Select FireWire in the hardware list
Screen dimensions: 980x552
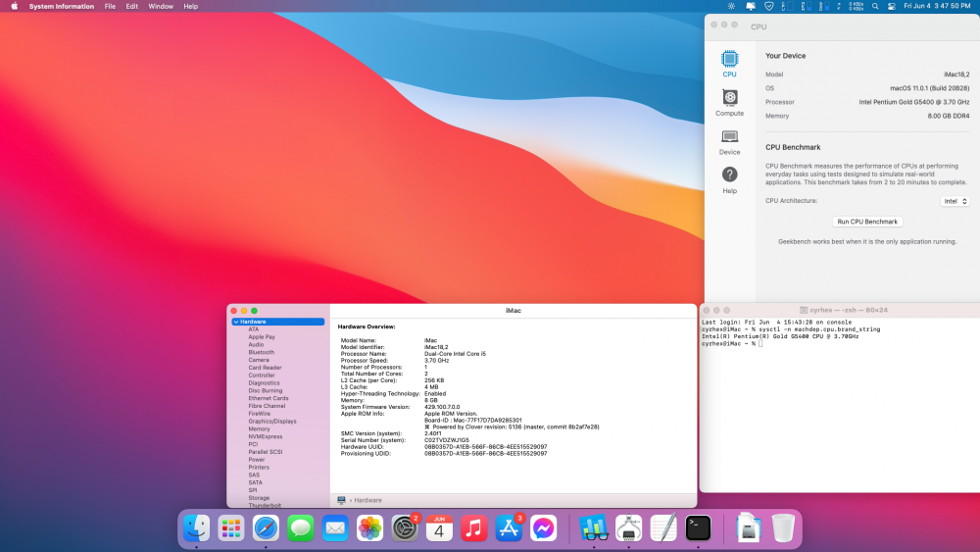[x=260, y=413]
